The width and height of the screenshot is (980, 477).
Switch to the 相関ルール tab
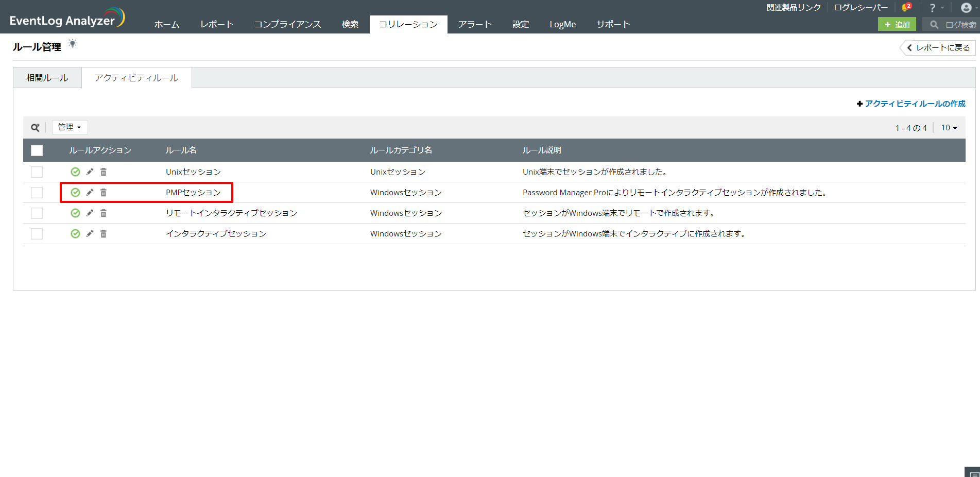point(47,78)
